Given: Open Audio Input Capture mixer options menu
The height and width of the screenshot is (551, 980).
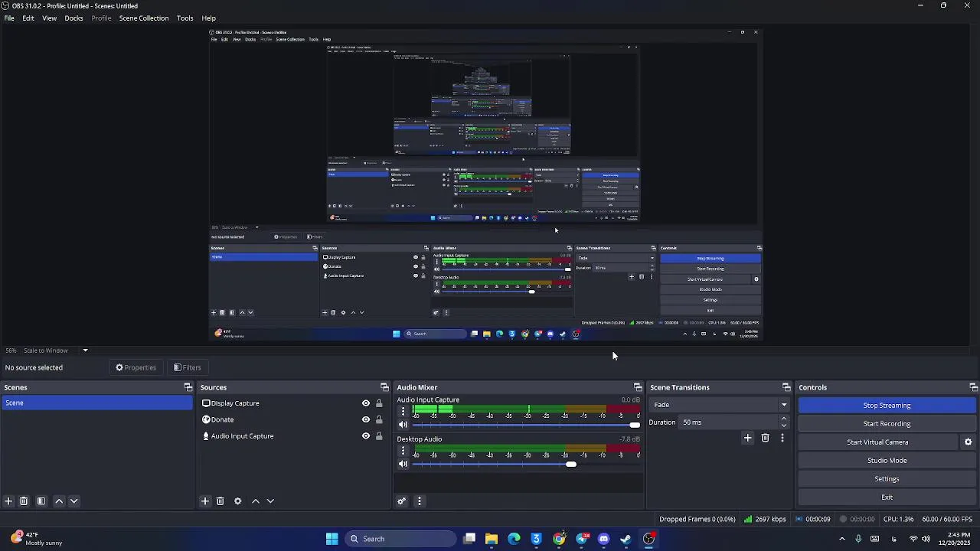Looking at the screenshot, I should pos(403,411).
